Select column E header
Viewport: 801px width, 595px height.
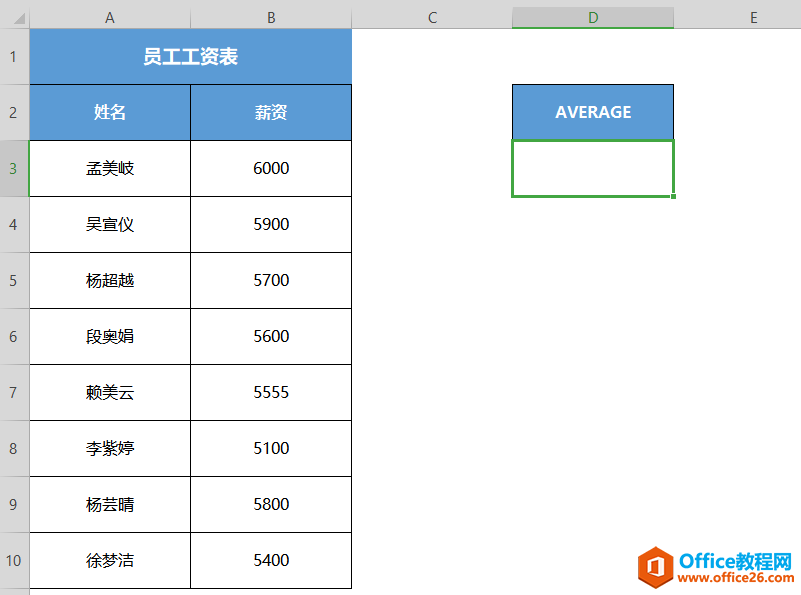(x=753, y=17)
